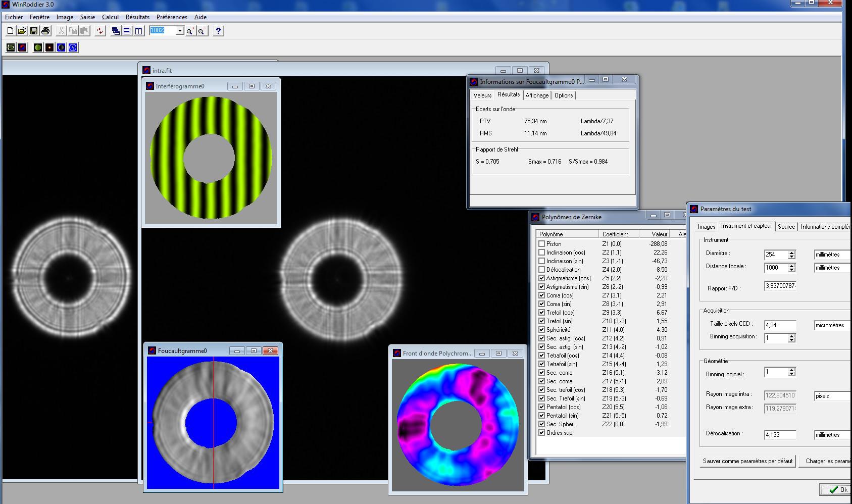This screenshot has height=504, width=852.
Task: Tile windows vertically via toolbar icon
Action: tap(138, 31)
